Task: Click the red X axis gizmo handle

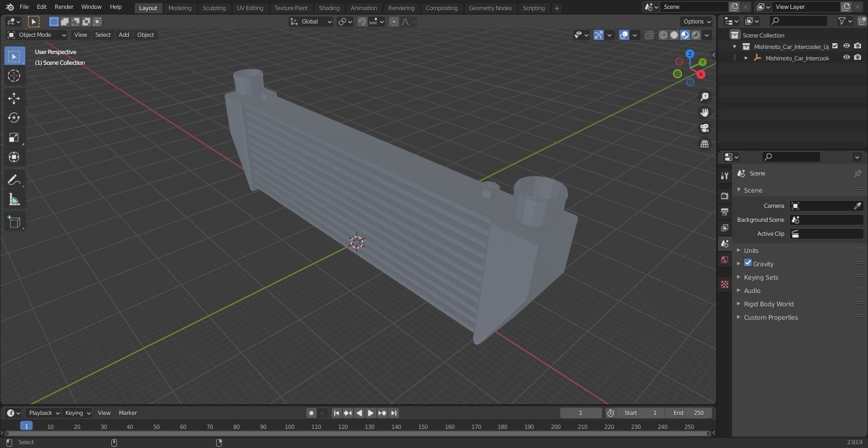Action: pos(701,74)
